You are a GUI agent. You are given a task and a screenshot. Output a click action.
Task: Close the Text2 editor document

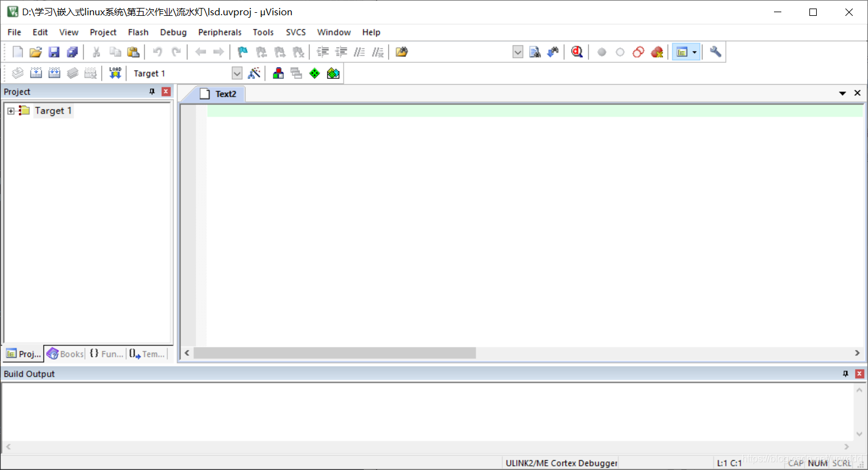(x=857, y=93)
